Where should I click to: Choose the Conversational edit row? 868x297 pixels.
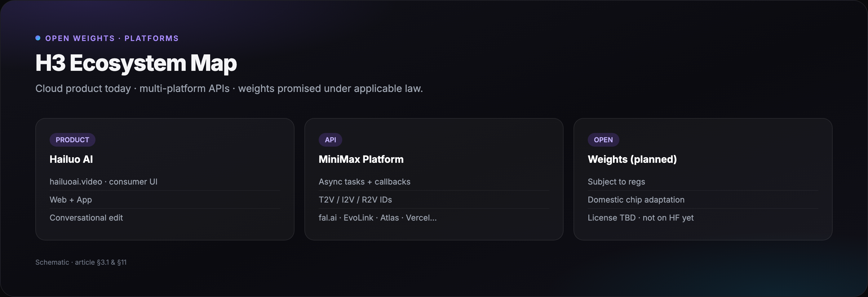[165, 218]
